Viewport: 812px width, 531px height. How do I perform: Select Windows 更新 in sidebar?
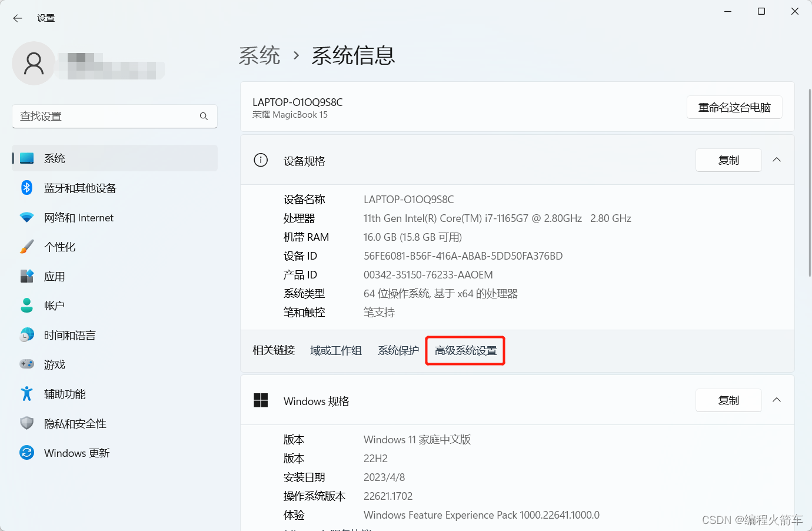(x=115, y=453)
